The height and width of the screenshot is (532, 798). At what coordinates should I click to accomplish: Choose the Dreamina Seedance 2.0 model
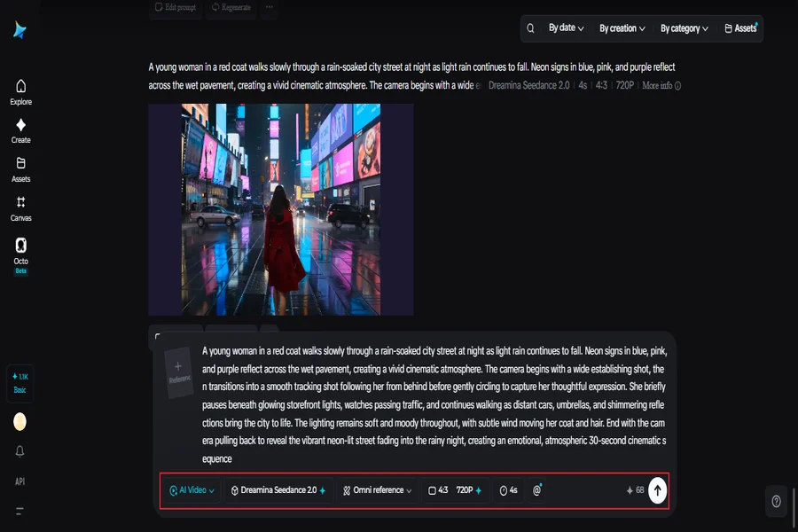click(x=278, y=490)
